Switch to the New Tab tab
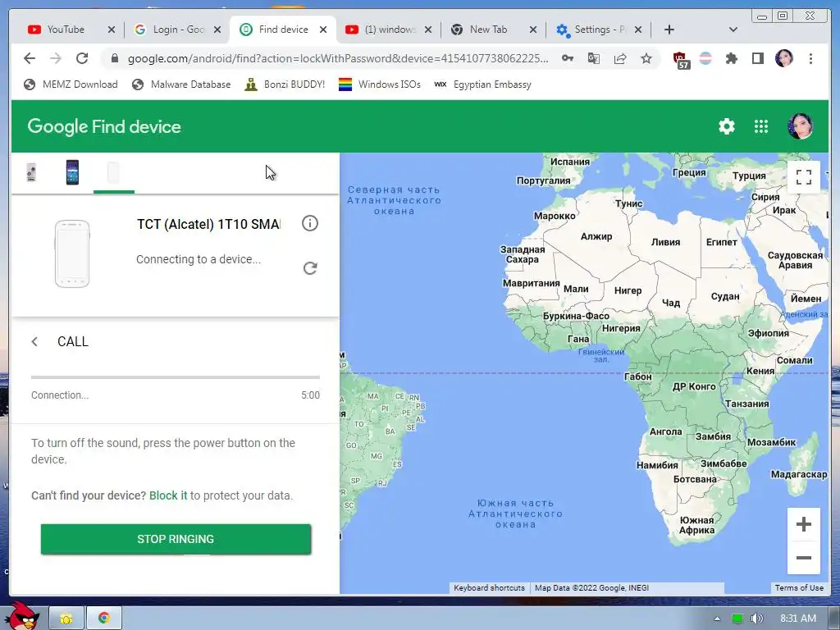 (x=487, y=30)
